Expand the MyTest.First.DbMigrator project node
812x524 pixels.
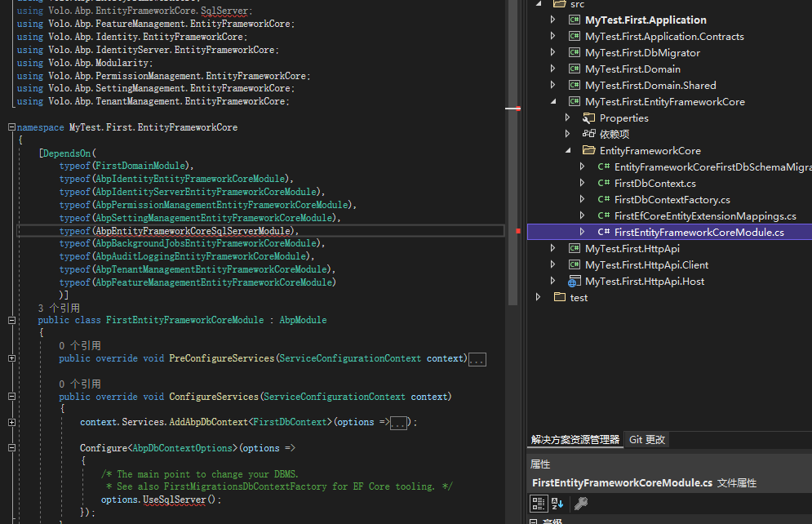pos(552,52)
